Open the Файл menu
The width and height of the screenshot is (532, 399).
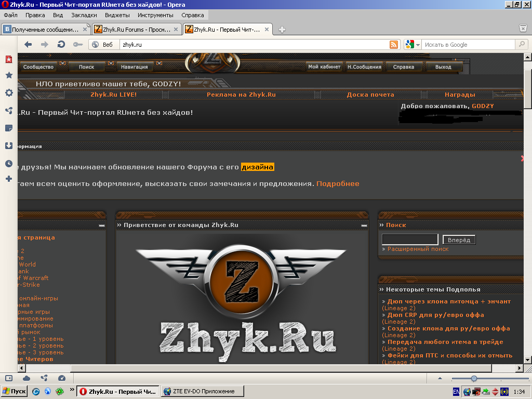pos(10,15)
